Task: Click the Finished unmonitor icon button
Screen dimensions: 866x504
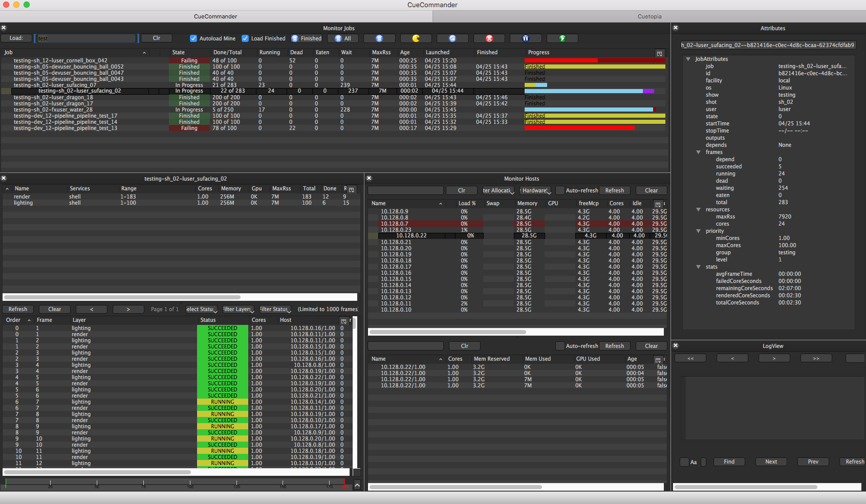Action: tap(307, 38)
